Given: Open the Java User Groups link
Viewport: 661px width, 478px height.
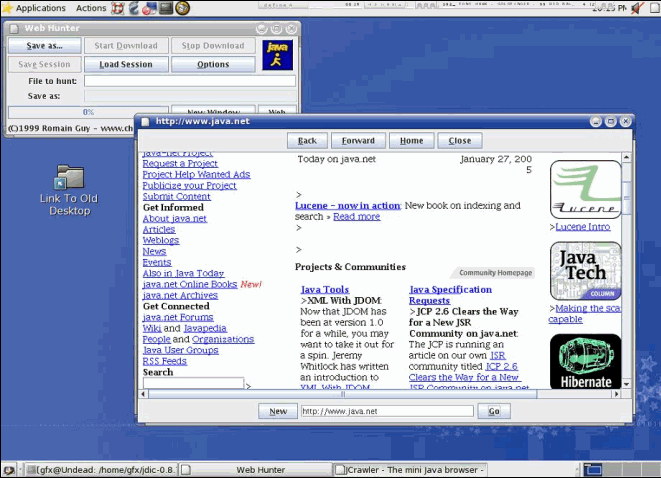Looking at the screenshot, I should point(180,350).
